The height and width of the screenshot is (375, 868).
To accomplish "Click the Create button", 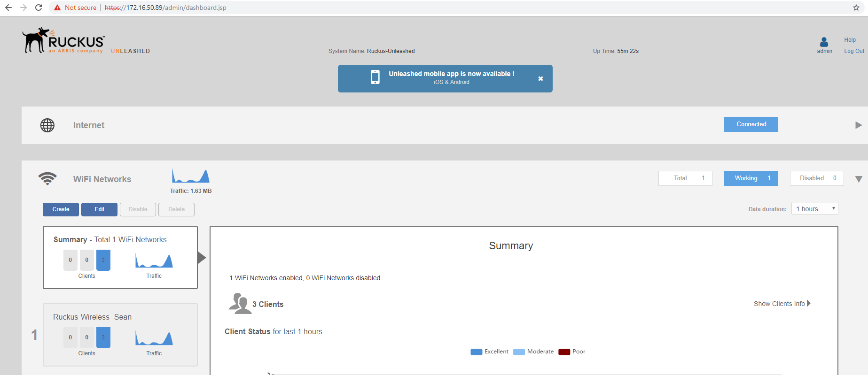I will [x=61, y=209].
